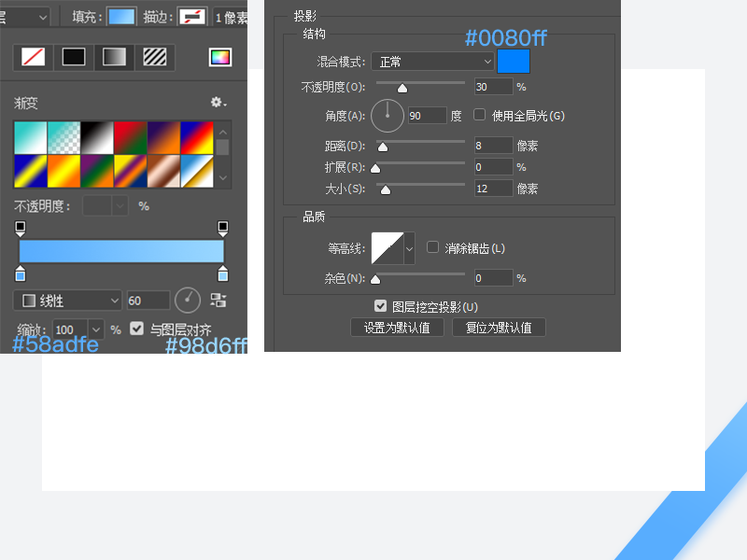Viewport: 747px width, 560px height.
Task: Select the left color stop #58adfe
Action: pyautogui.click(x=20, y=273)
